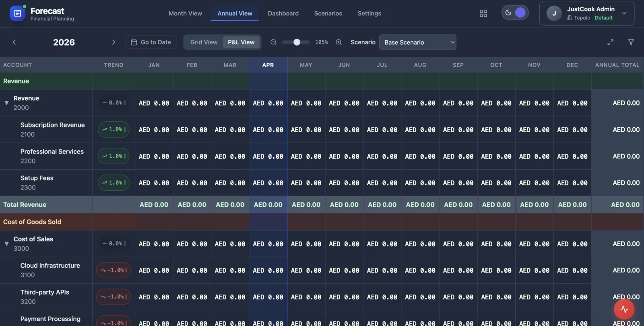Screen dimensions: 644x326
Task: Click the zoom level slider handle
Action: [297, 42]
